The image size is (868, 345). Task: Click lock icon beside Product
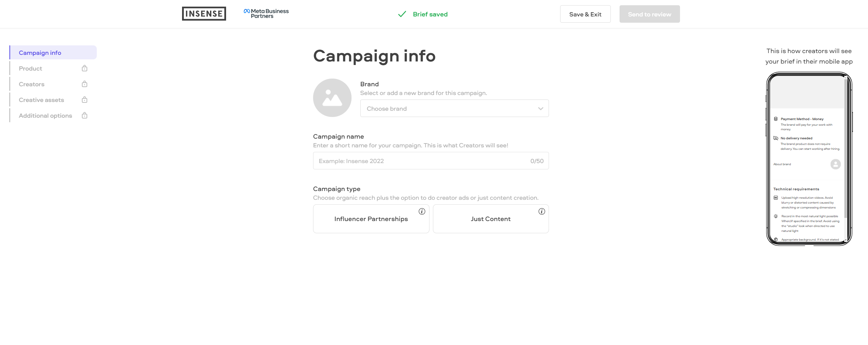[x=85, y=68]
